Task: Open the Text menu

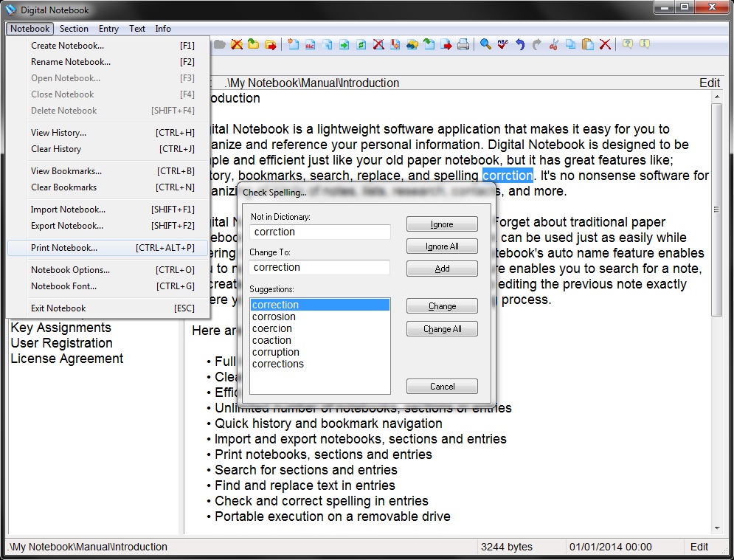Action: (x=137, y=29)
